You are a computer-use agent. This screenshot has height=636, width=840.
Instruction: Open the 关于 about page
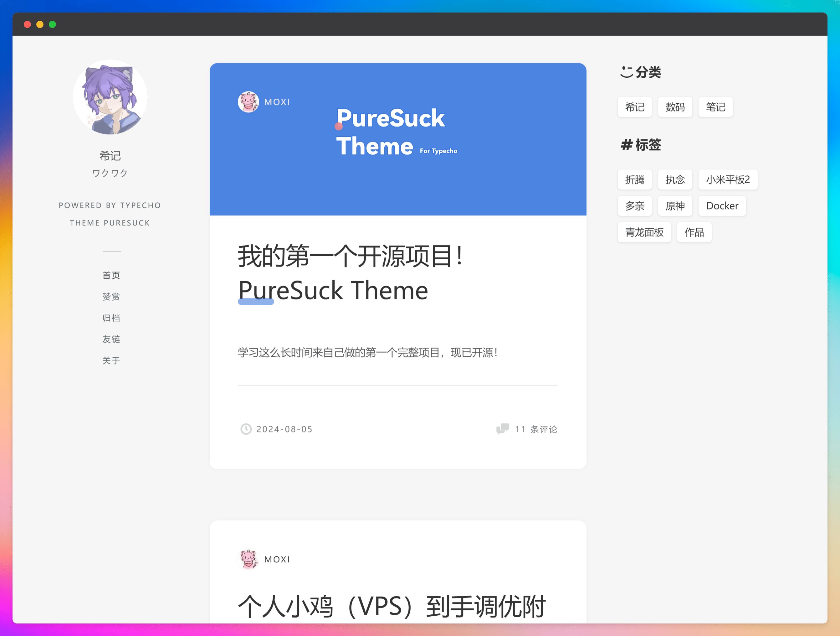click(x=111, y=360)
